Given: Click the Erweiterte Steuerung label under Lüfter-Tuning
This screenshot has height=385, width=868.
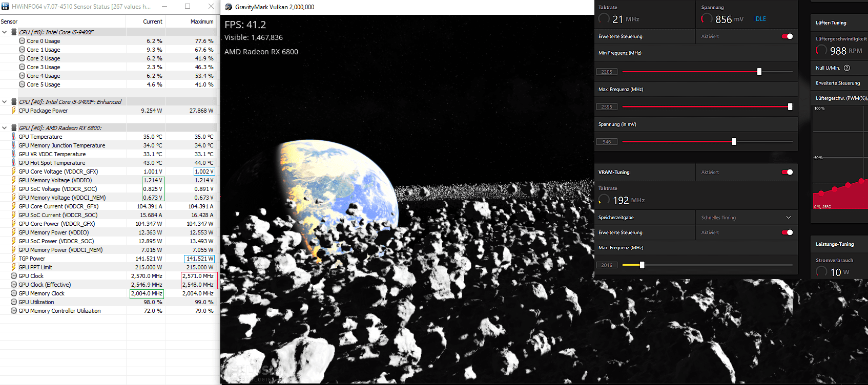Looking at the screenshot, I should (838, 83).
